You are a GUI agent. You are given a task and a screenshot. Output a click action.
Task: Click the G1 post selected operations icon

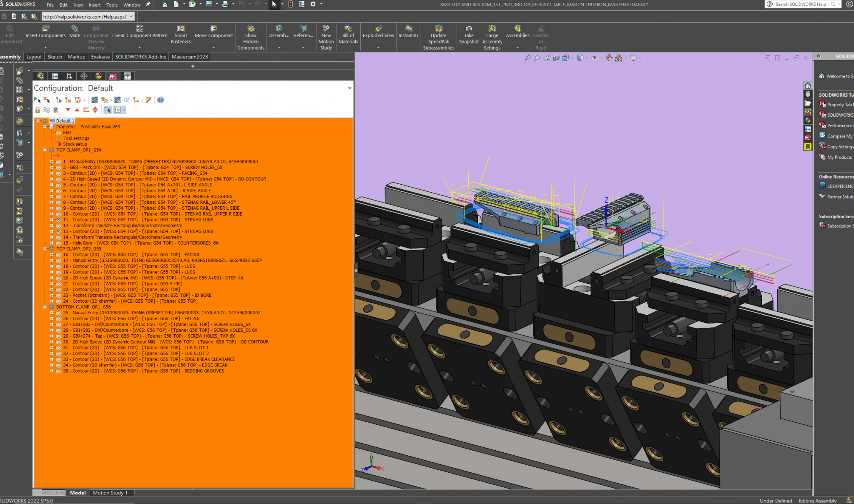point(127,100)
